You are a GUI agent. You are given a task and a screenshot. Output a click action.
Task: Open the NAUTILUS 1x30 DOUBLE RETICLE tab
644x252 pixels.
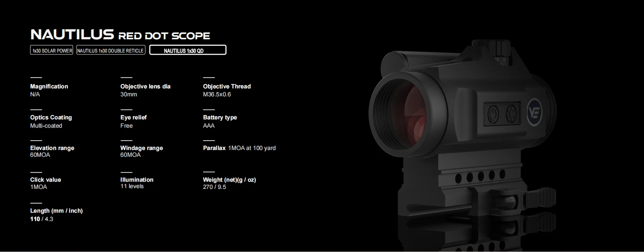click(111, 50)
